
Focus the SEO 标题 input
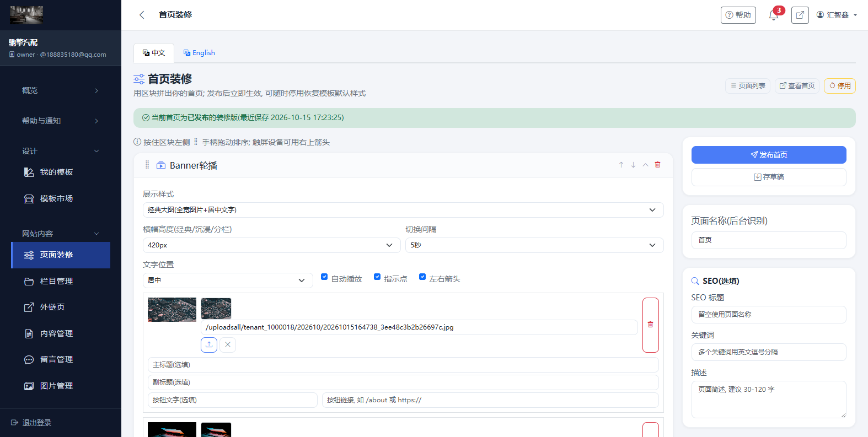pos(769,315)
